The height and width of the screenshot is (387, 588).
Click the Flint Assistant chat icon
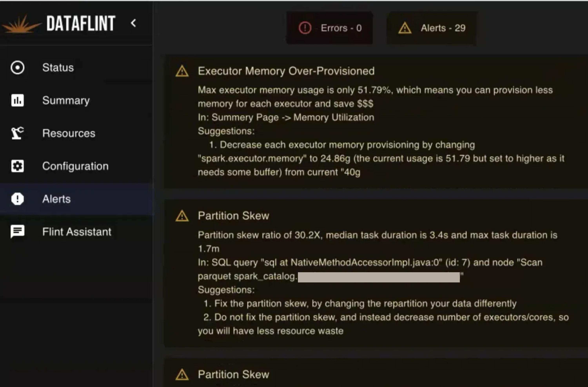click(x=17, y=231)
